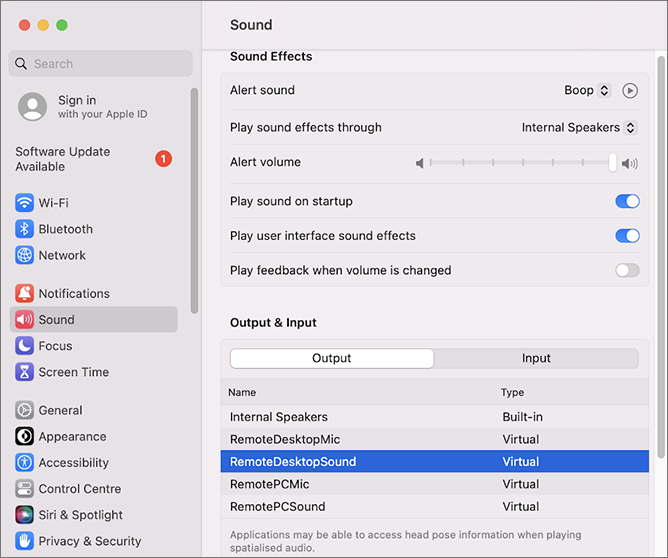Enable feedback when volume is changed

tap(627, 270)
